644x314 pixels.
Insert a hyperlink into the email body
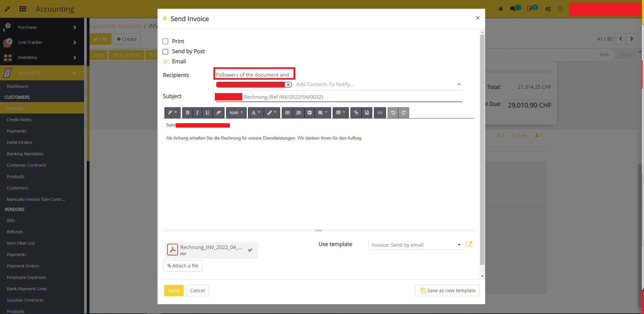(x=356, y=112)
